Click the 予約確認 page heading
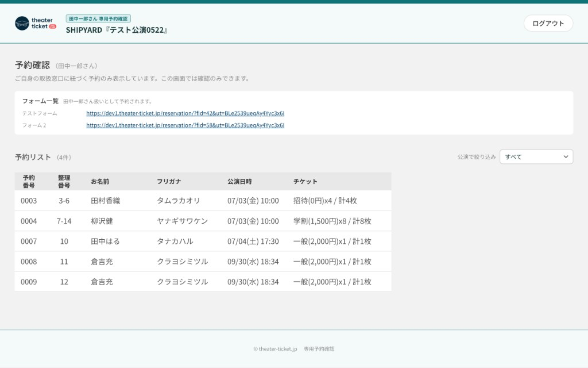588x368 pixels. (32, 65)
